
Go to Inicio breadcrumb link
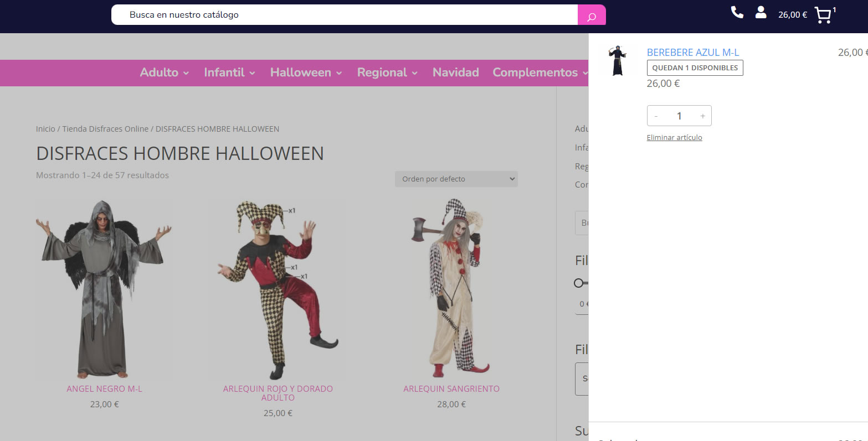coord(45,129)
